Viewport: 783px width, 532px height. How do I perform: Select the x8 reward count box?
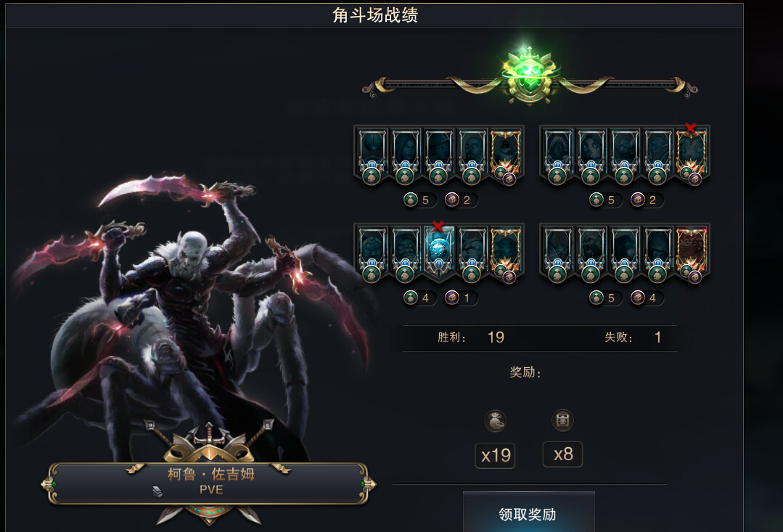pos(563,454)
